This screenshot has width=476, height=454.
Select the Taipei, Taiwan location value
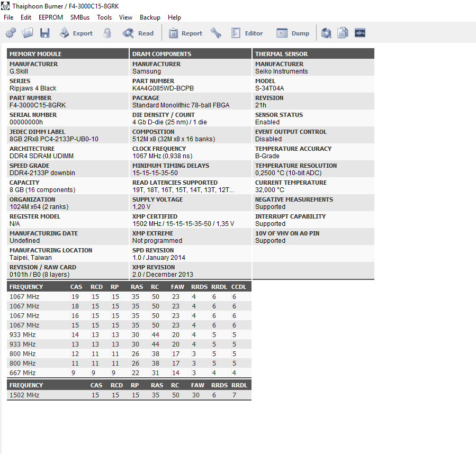(x=30, y=258)
